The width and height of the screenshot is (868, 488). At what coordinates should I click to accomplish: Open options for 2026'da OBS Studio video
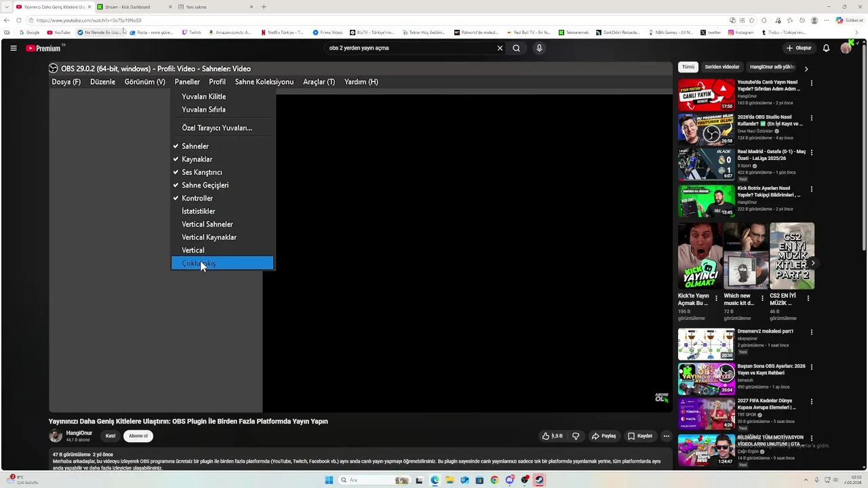point(811,118)
